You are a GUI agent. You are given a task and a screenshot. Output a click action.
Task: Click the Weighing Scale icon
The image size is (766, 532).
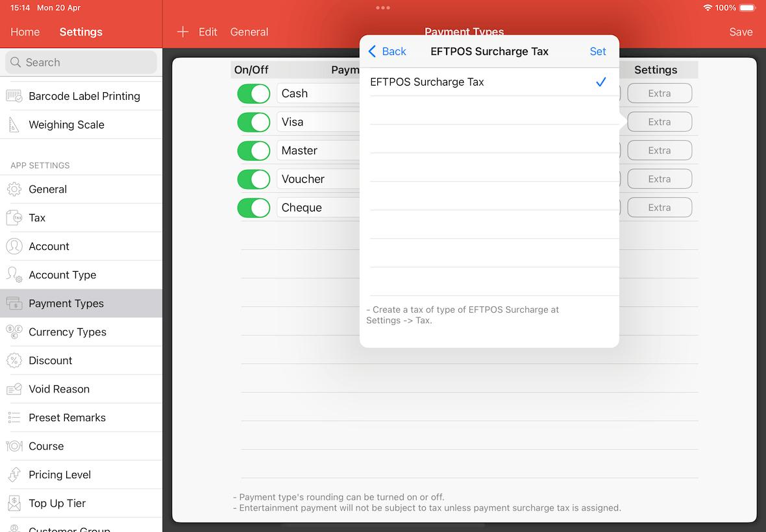click(14, 125)
